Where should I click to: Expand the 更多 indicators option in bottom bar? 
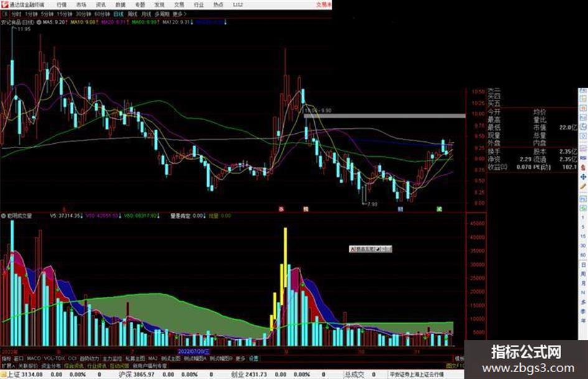[x=240, y=358]
